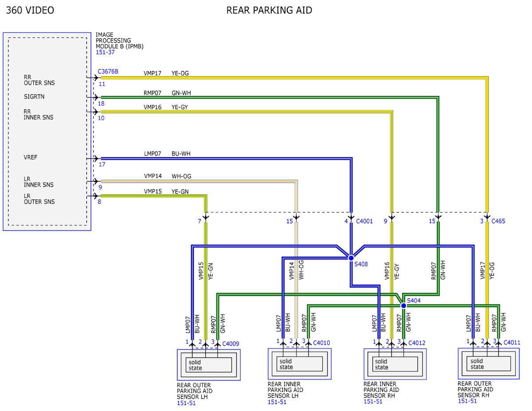This screenshot has height=411, width=532.
Task: Click the VREF terminal label
Action: pos(31,157)
